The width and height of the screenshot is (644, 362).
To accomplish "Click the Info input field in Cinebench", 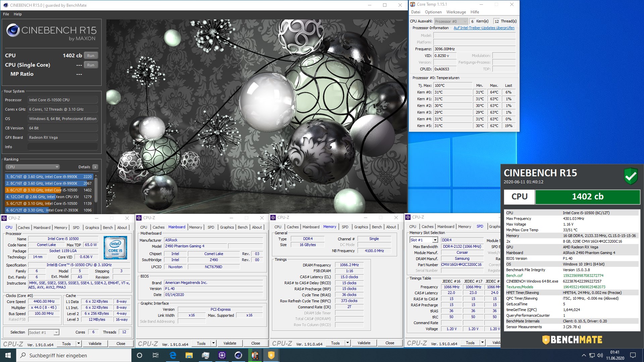I will click(x=63, y=147).
